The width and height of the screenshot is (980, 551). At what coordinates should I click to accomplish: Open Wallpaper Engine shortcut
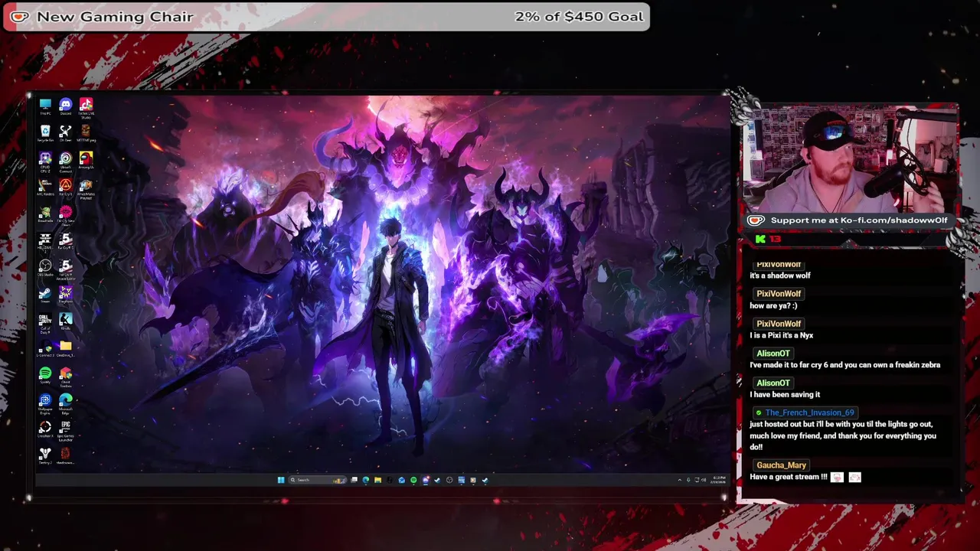coord(45,403)
